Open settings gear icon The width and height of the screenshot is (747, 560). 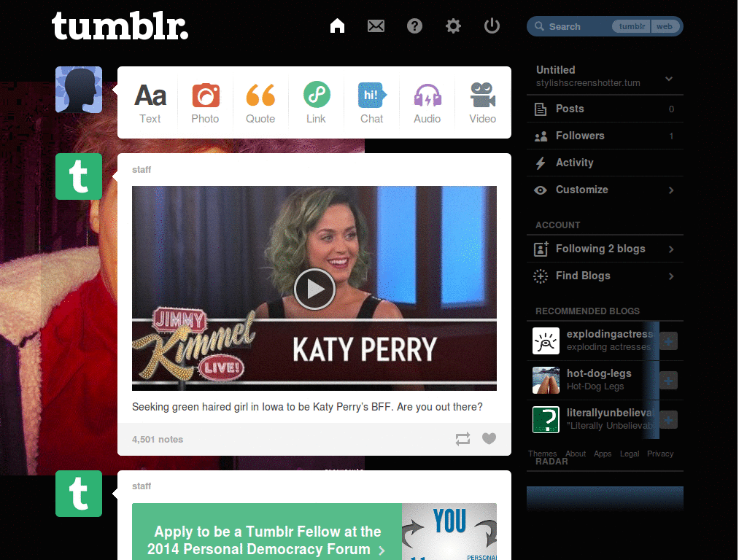[x=453, y=26]
